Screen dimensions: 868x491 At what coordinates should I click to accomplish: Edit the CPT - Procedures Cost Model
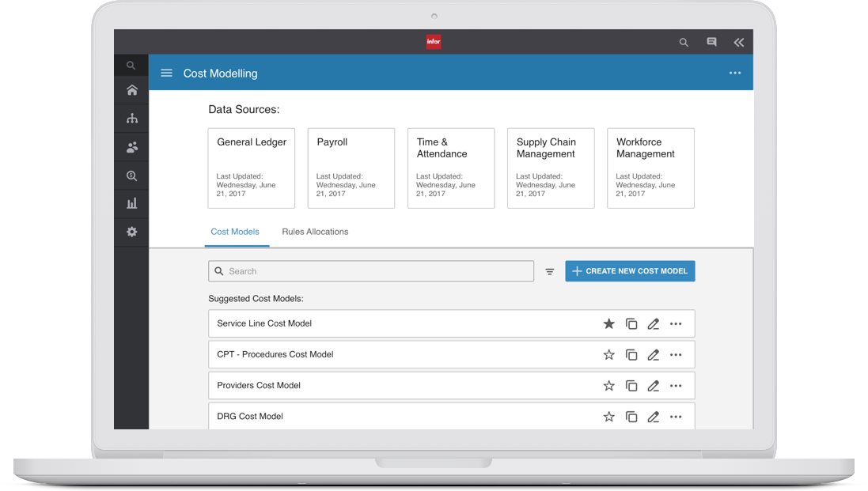point(654,354)
